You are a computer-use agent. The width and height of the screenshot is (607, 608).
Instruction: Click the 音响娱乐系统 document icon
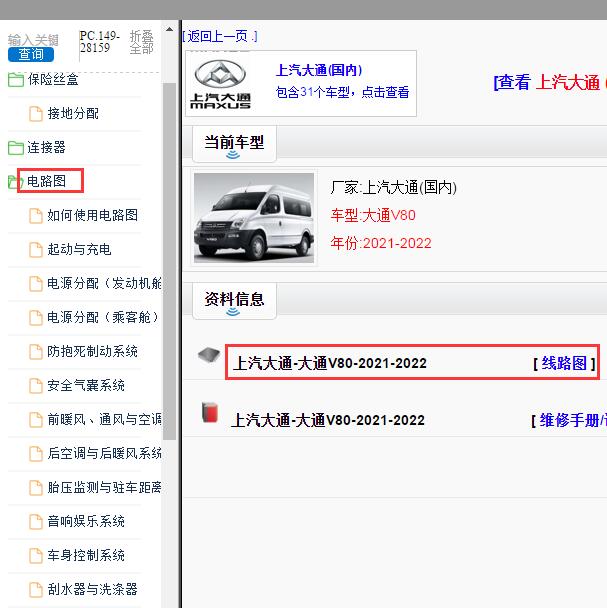[x=36, y=522]
